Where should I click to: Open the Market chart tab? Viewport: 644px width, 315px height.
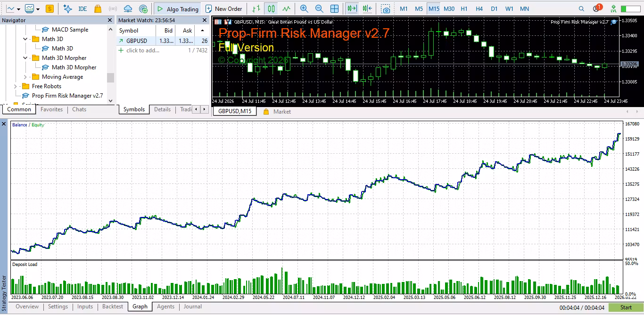[277, 112]
